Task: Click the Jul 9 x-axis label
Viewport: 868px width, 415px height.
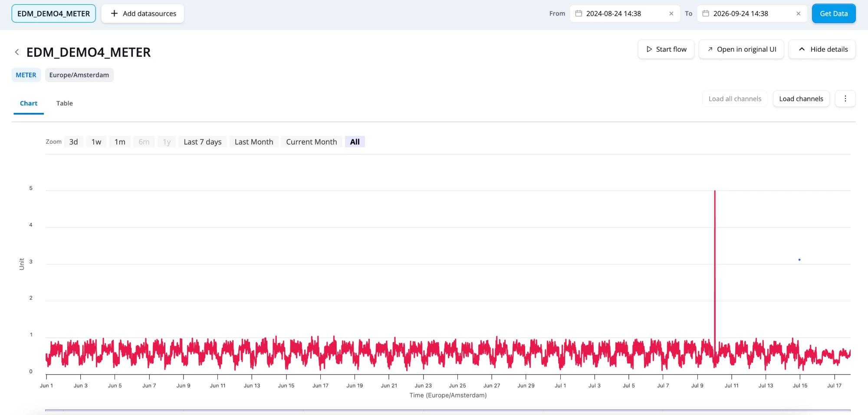Action: pyautogui.click(x=697, y=385)
